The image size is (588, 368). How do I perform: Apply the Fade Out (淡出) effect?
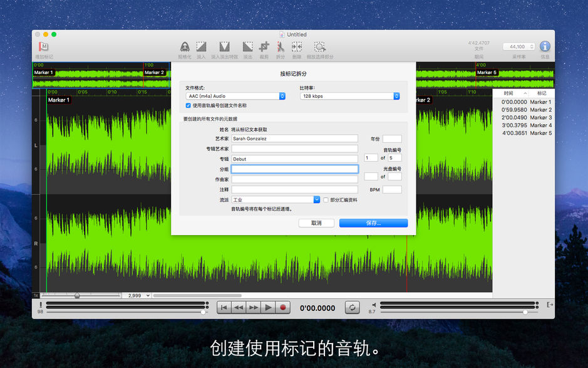point(247,47)
